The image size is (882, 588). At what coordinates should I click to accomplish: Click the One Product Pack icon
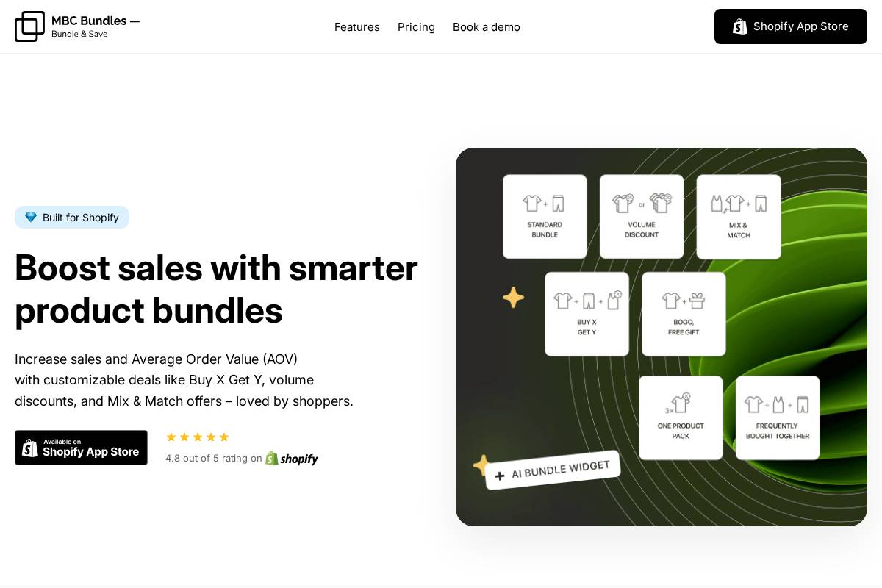pyautogui.click(x=681, y=404)
